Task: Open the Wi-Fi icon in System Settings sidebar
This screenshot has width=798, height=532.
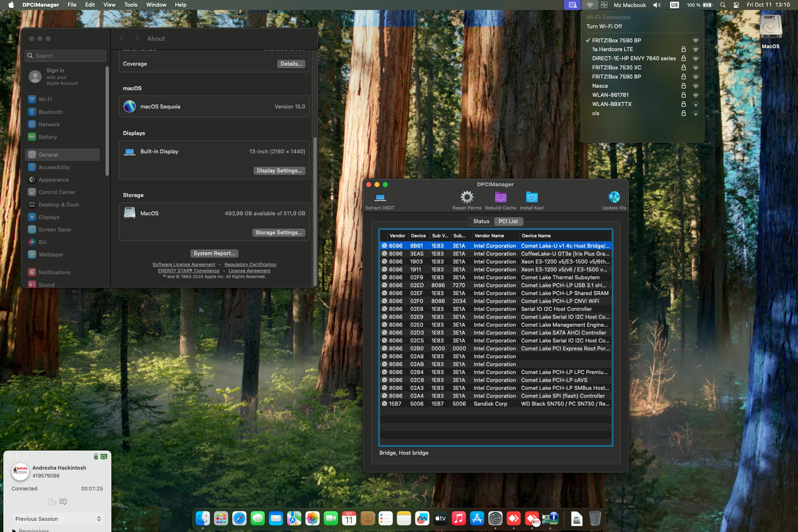Action: pyautogui.click(x=32, y=99)
